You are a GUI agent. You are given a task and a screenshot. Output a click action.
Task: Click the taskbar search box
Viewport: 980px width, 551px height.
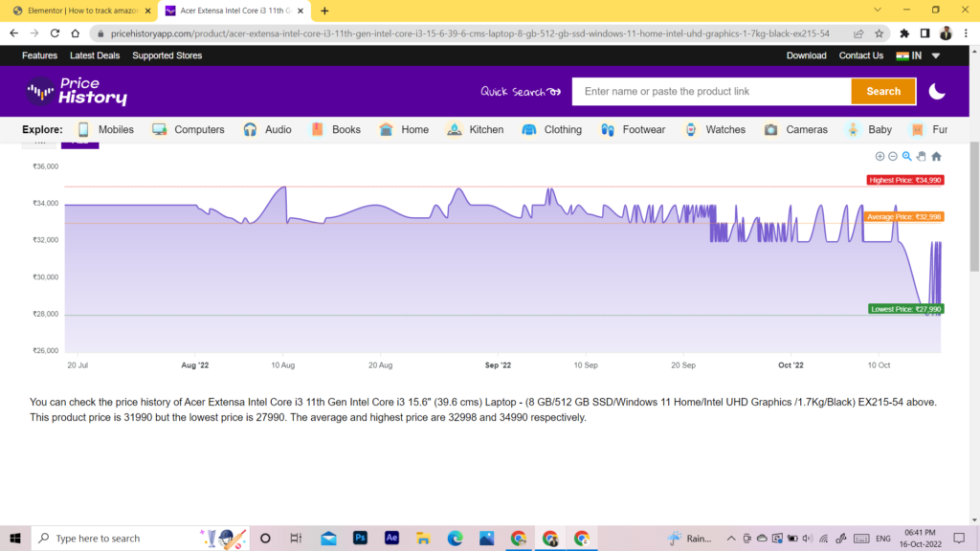tap(140, 538)
